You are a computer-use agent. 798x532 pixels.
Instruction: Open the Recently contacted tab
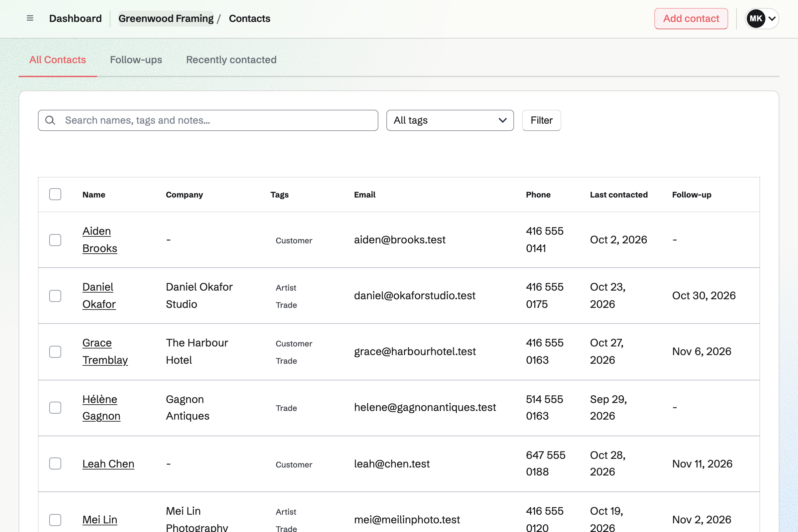pos(231,60)
